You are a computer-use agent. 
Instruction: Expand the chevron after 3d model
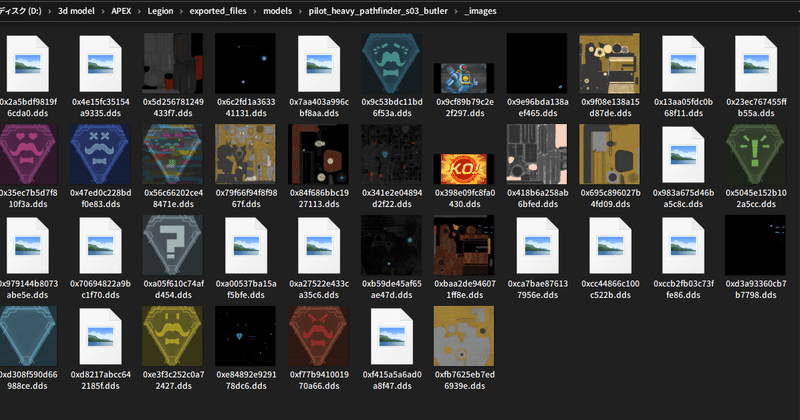pos(103,11)
